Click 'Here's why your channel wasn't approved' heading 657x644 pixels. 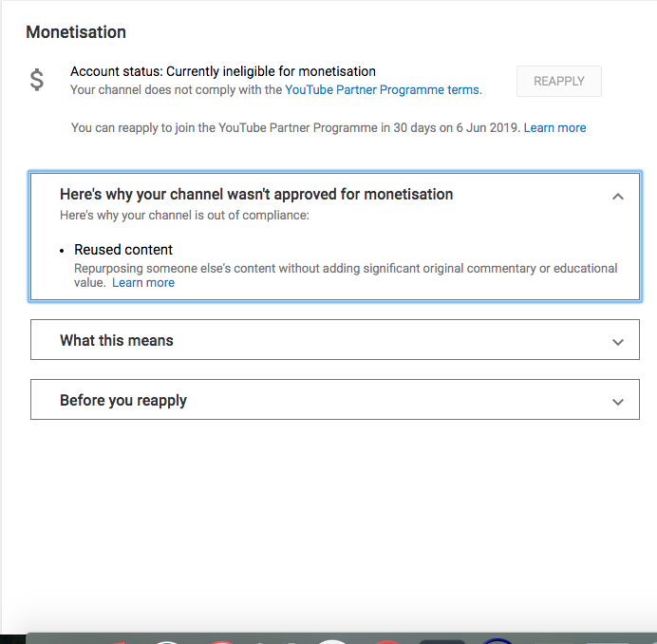tap(256, 194)
